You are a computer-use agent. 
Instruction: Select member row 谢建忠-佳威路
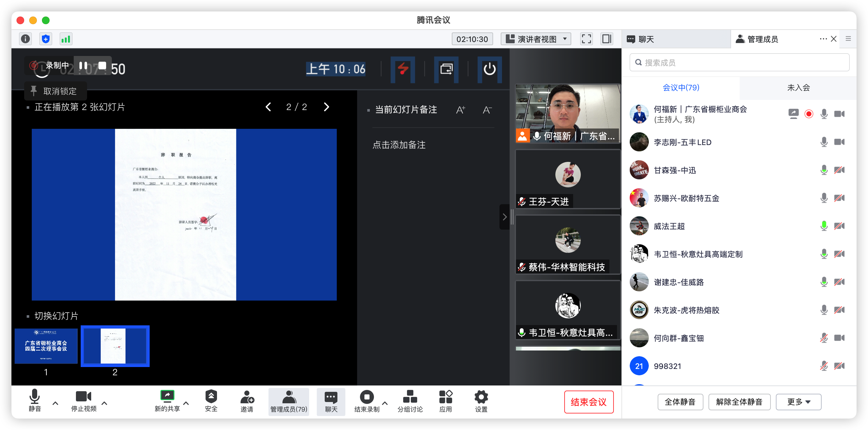[x=739, y=282]
